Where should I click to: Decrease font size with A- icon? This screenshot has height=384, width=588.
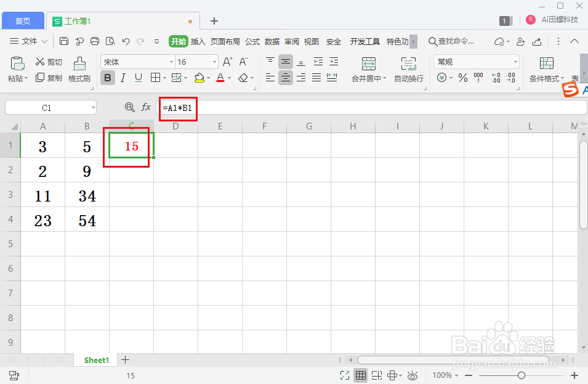pos(244,62)
